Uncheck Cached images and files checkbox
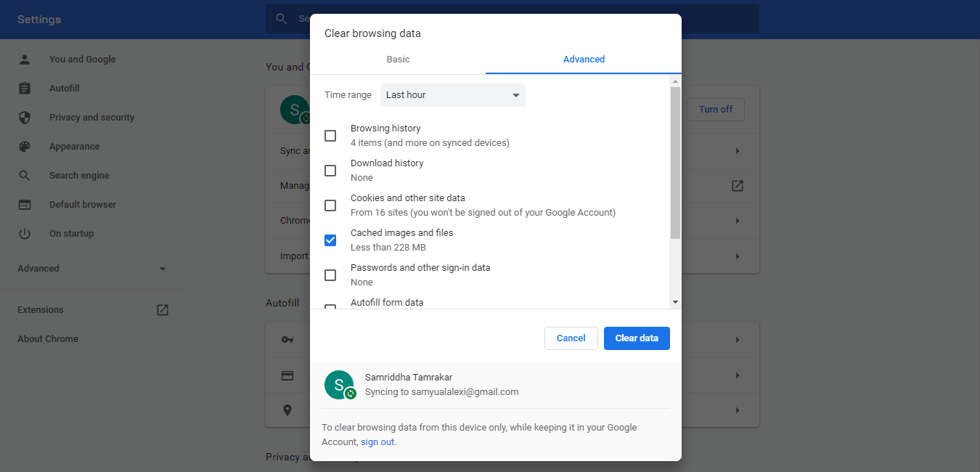 330,240
